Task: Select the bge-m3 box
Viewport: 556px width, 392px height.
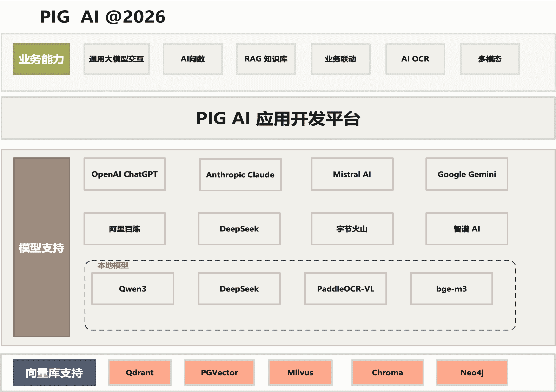Action: (x=451, y=289)
